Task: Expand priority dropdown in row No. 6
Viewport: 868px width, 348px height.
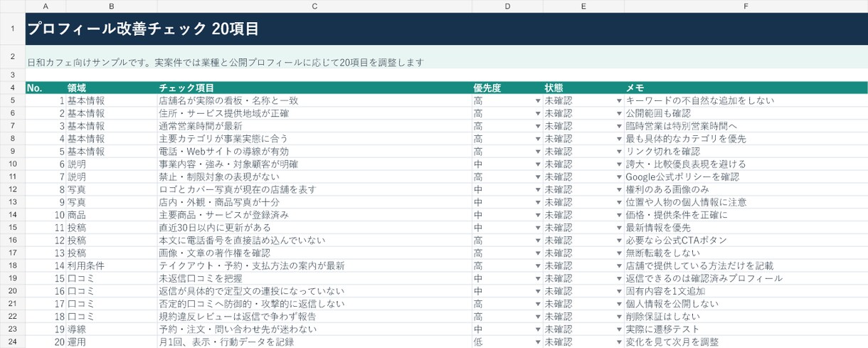Action: (x=538, y=164)
